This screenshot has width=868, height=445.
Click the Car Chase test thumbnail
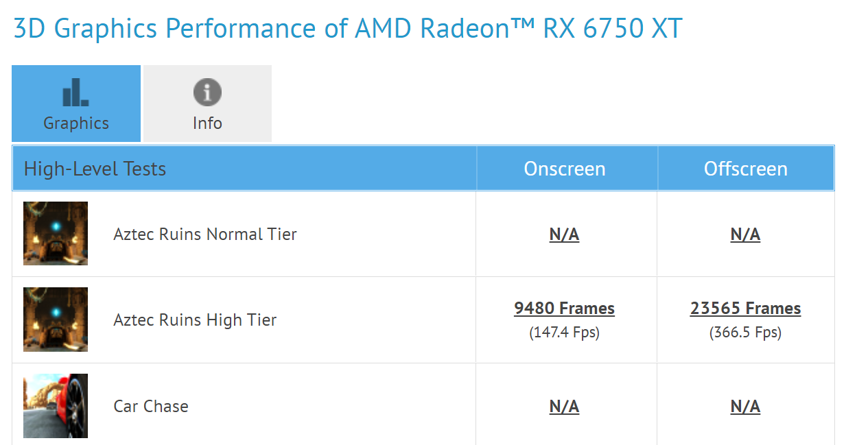[x=56, y=405]
